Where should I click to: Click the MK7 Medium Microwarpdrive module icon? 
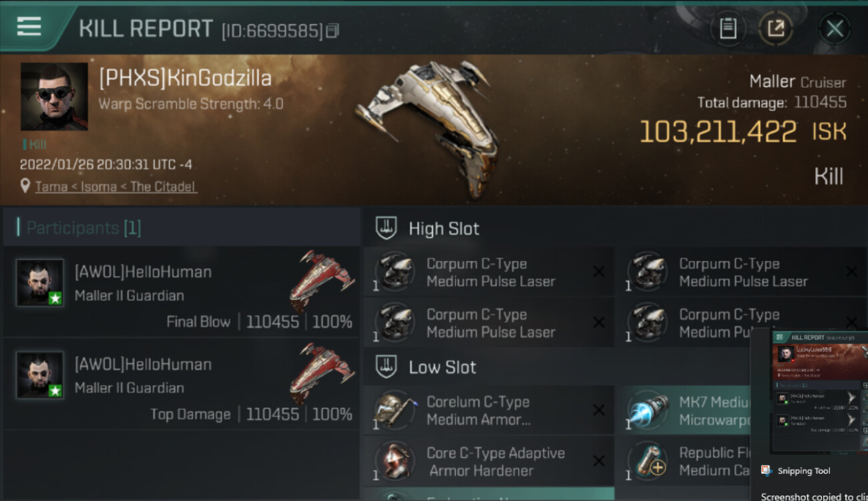(x=648, y=410)
